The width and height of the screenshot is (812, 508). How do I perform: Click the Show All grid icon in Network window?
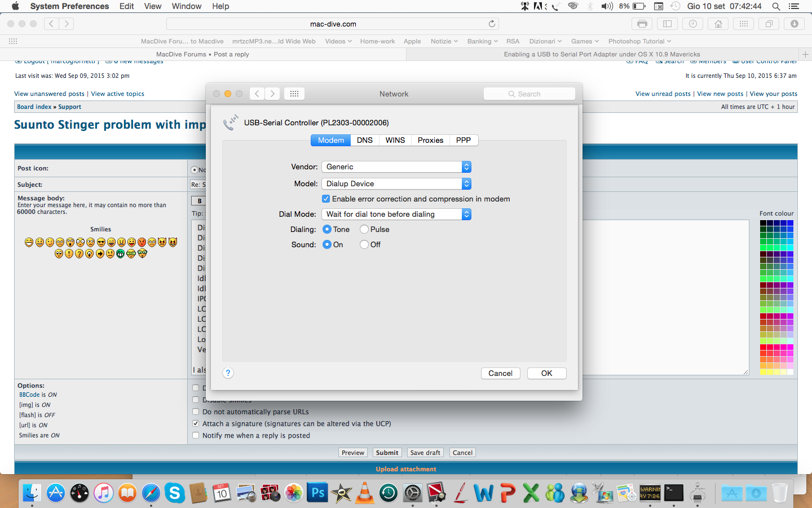(294, 94)
